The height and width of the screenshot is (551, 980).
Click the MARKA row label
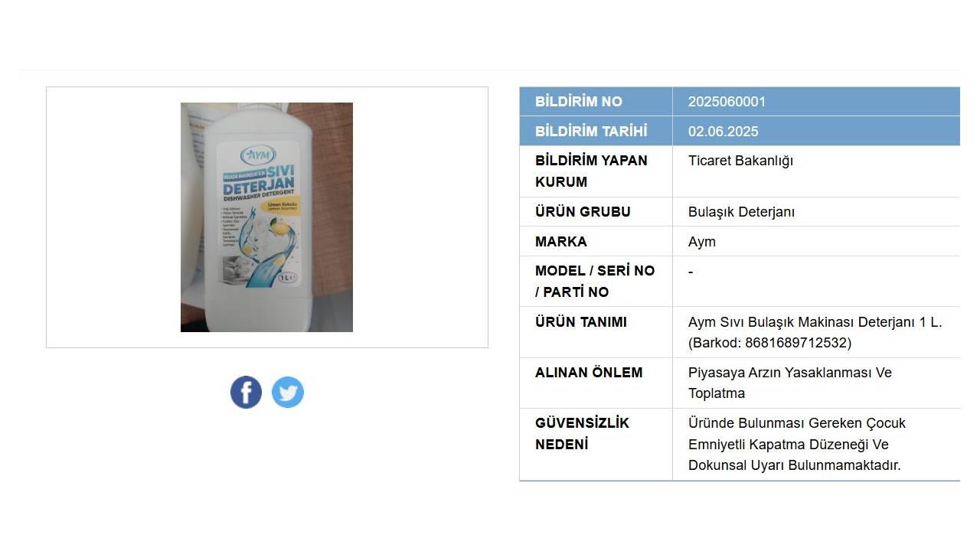561,242
